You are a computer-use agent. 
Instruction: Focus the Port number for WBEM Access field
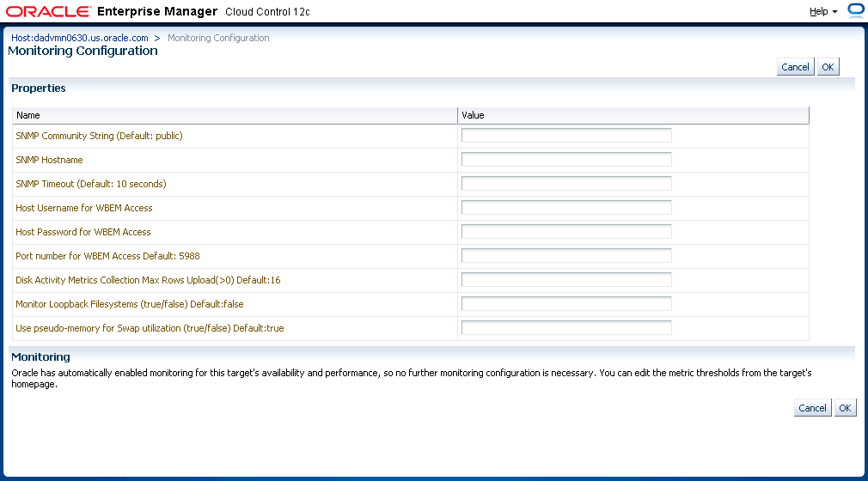point(566,256)
